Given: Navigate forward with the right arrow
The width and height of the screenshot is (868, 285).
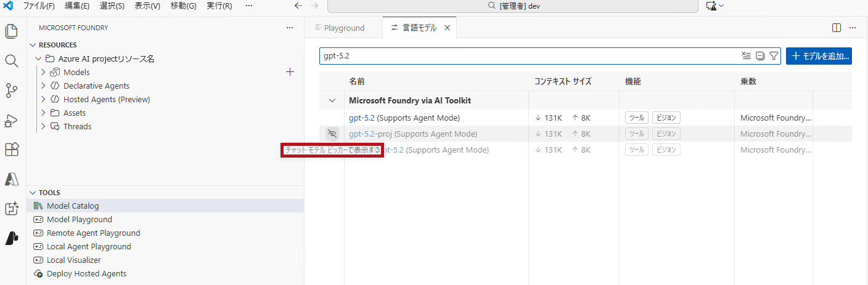Looking at the screenshot, I should 314,6.
